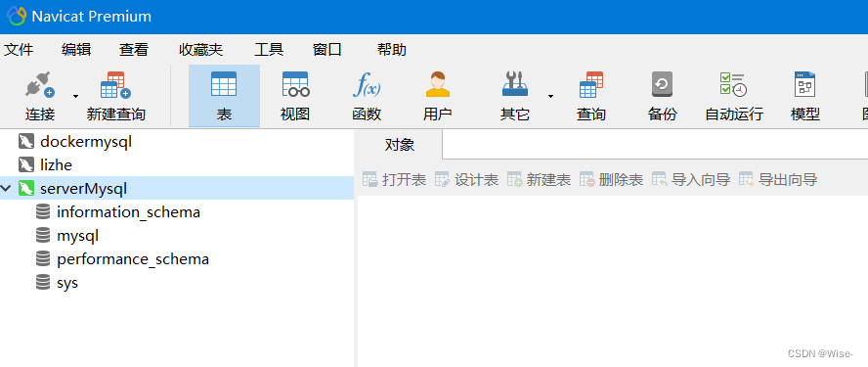Click the sys database cylinder icon
The image size is (868, 367).
point(43,283)
